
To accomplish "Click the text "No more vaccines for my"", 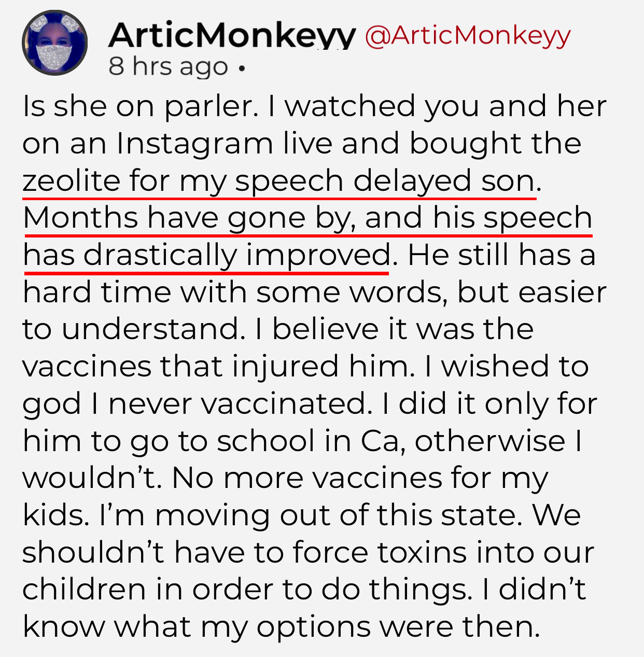I will point(359,478).
